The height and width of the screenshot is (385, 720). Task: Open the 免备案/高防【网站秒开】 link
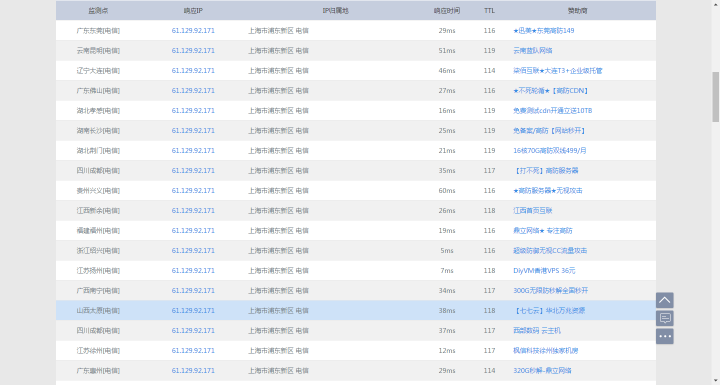(x=549, y=130)
